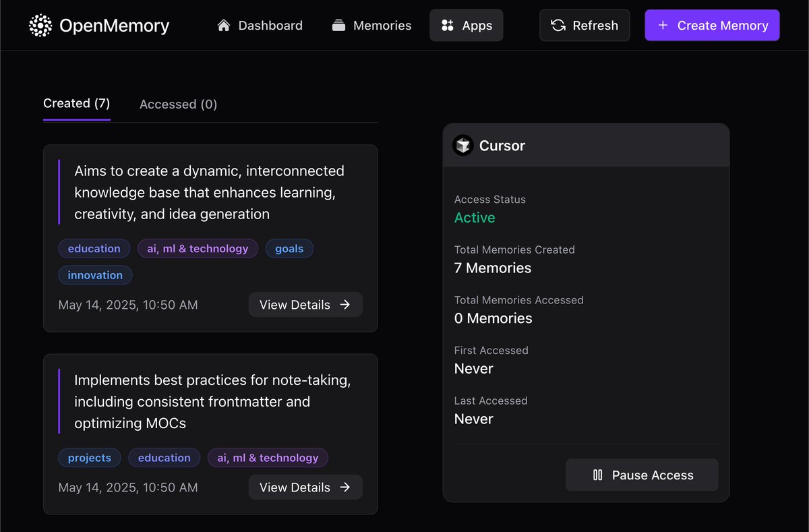809x532 pixels.
Task: Switch to the Accessed (0) tab
Action: click(x=178, y=105)
